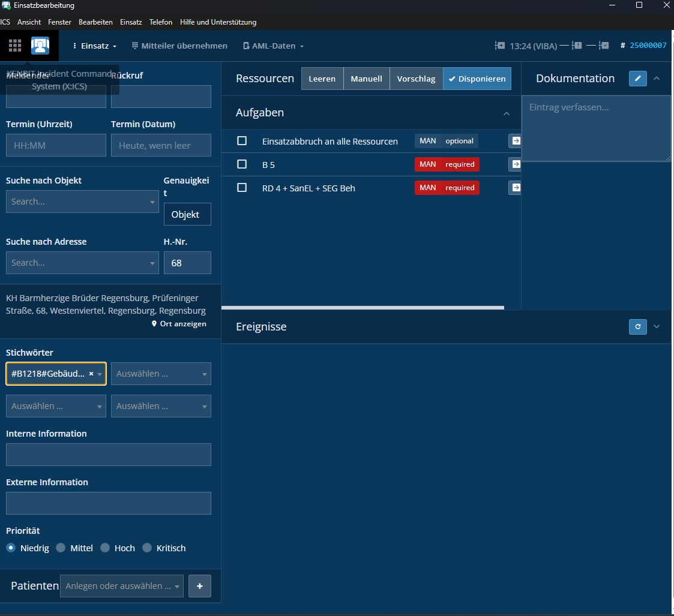Viewport: 674px width, 616px height.
Task: Tick the 'RD 4 + SanEL + SEG Beh' checkbox
Action: point(242,188)
